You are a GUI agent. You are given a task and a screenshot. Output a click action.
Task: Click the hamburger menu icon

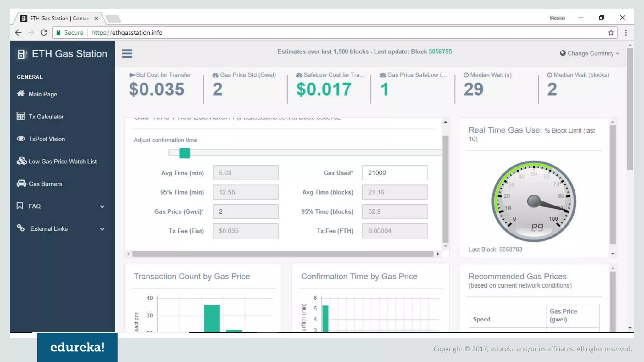click(x=127, y=53)
